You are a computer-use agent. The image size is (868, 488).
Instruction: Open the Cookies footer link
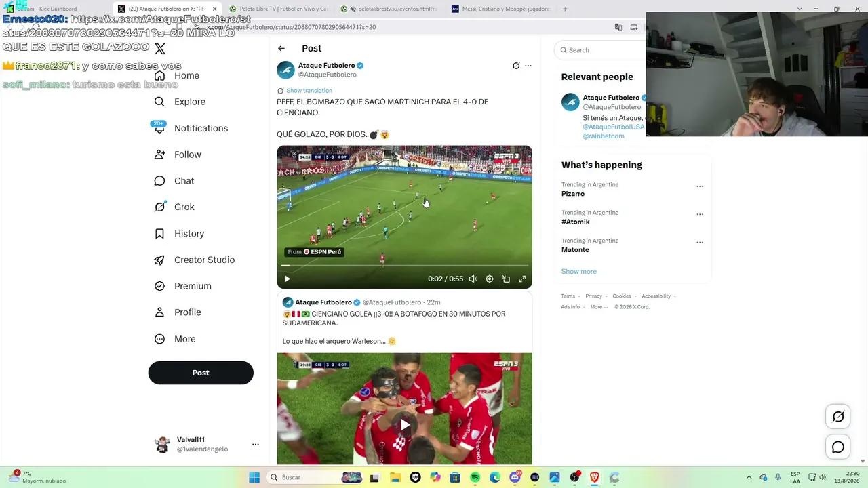click(x=622, y=296)
